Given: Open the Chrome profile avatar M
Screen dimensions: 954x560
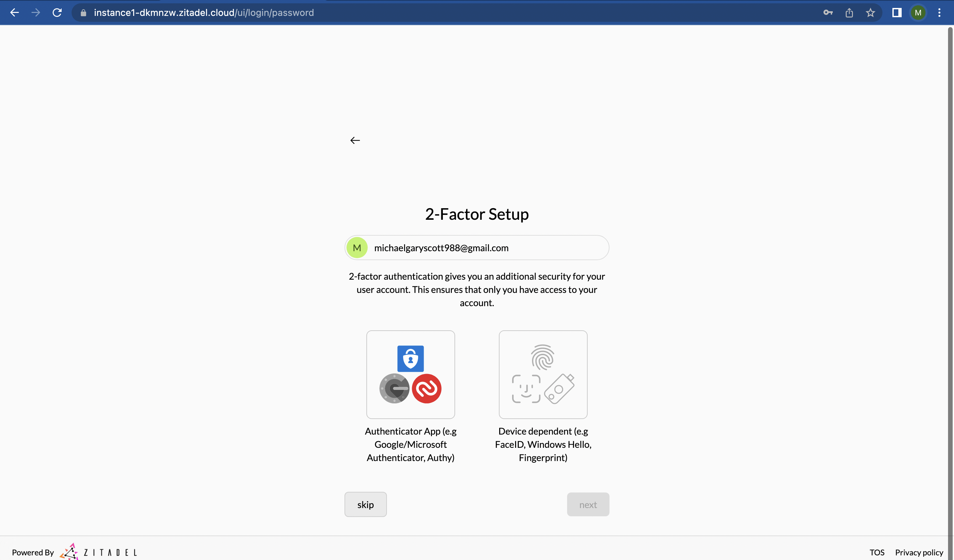Looking at the screenshot, I should coord(918,13).
